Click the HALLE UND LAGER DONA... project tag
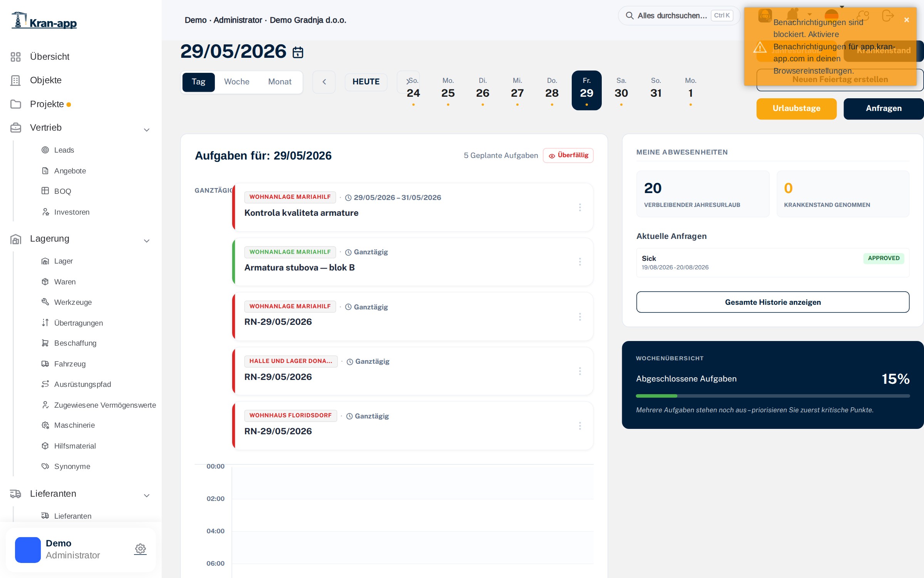Image resolution: width=924 pixels, height=578 pixels. (291, 361)
